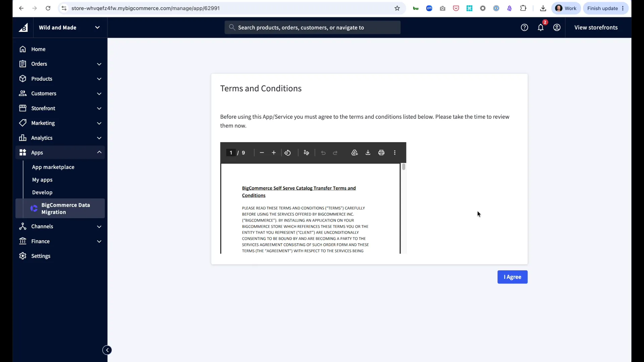
Task: Expand the Orders menu chevron
Action: pos(99,64)
